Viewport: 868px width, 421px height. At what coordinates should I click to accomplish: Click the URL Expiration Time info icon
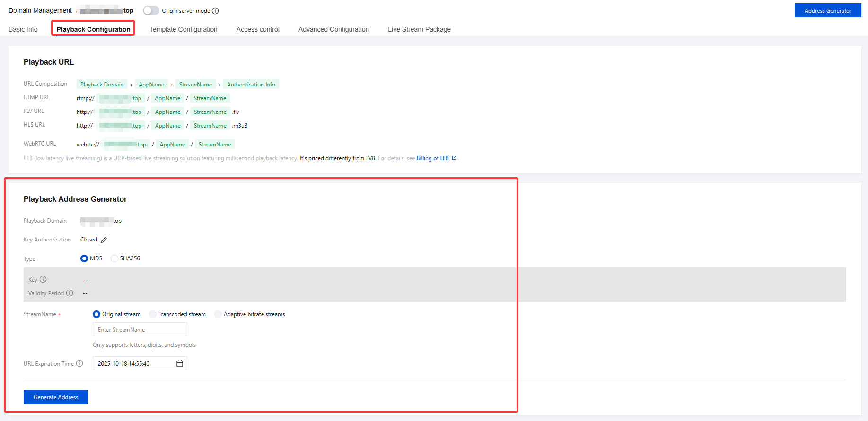click(79, 364)
